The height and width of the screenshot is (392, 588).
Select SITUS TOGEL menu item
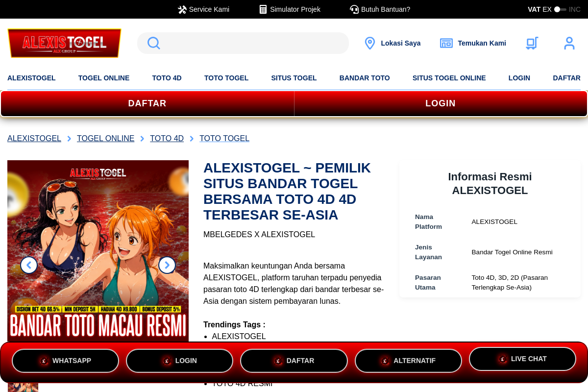294,78
